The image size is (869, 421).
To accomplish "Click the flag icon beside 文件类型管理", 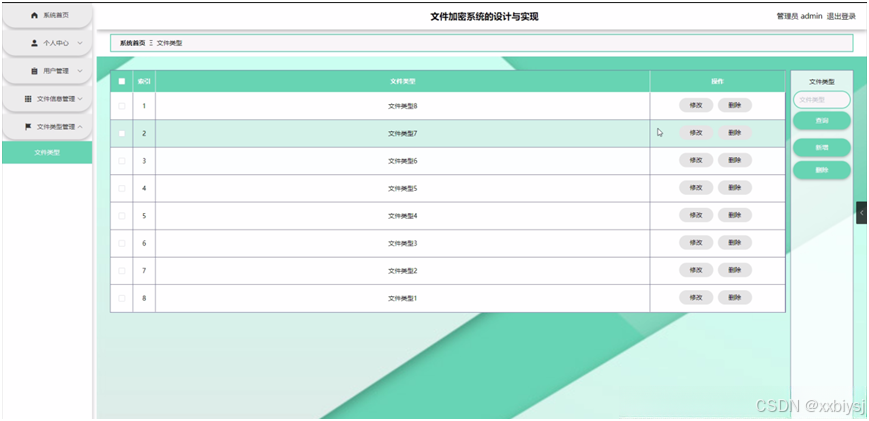I will pyautogui.click(x=28, y=126).
